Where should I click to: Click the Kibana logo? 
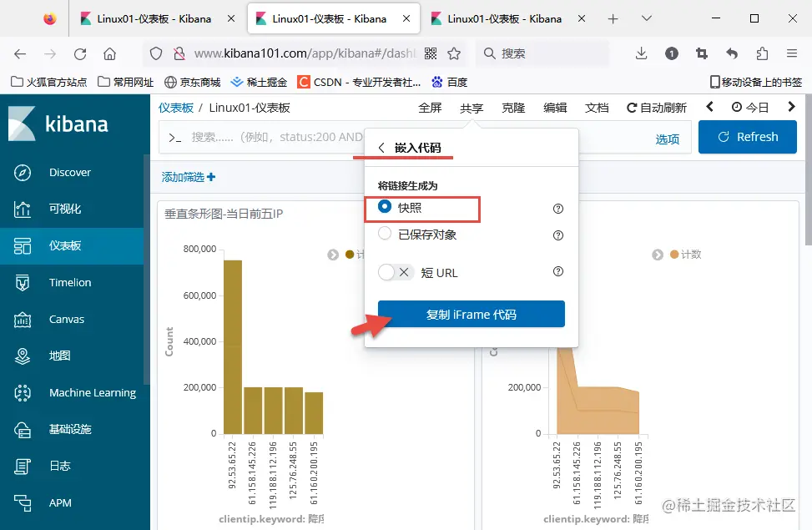58,124
